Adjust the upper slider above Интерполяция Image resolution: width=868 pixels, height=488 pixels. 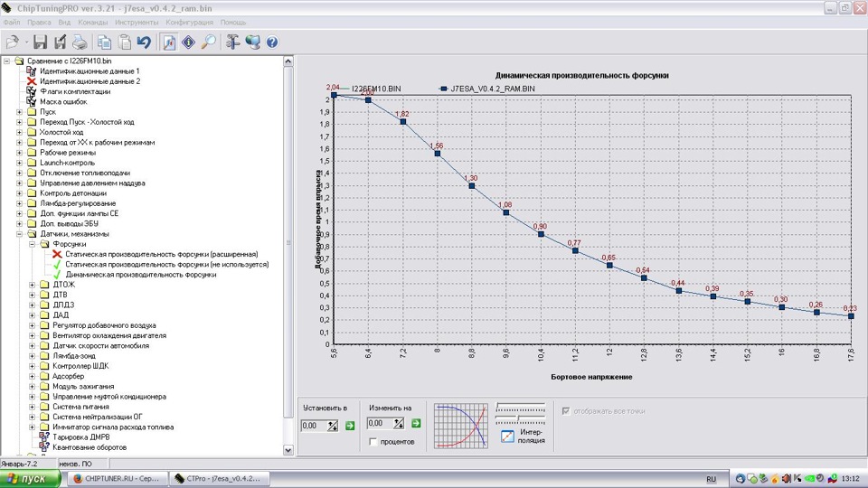pos(521,407)
